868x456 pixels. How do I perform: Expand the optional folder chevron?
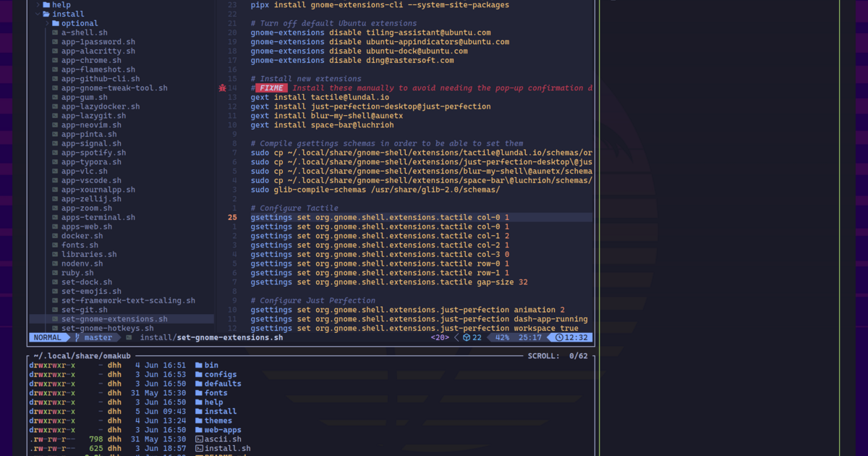click(47, 23)
